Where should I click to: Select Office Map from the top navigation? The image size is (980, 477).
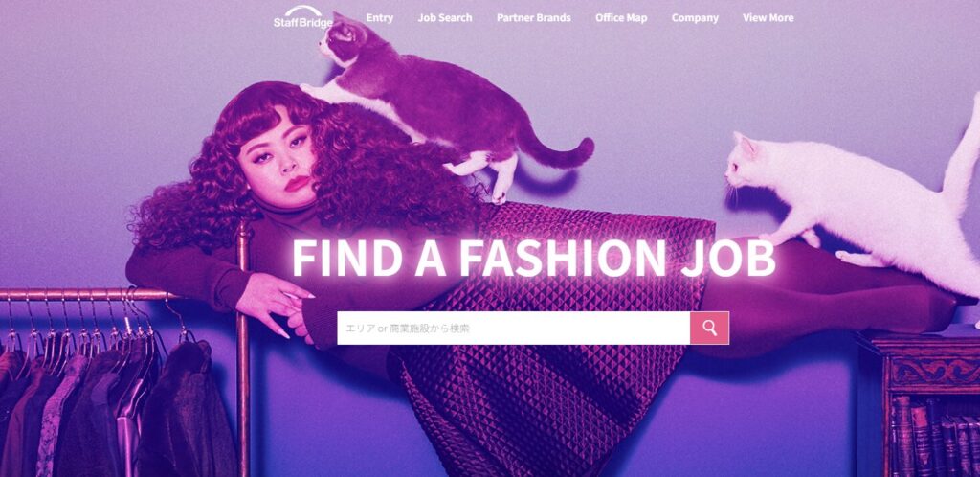click(620, 17)
